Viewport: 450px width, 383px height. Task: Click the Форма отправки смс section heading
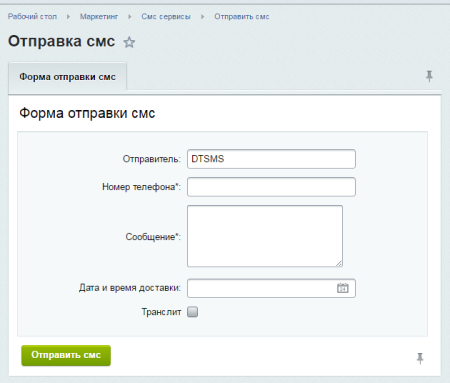(87, 113)
